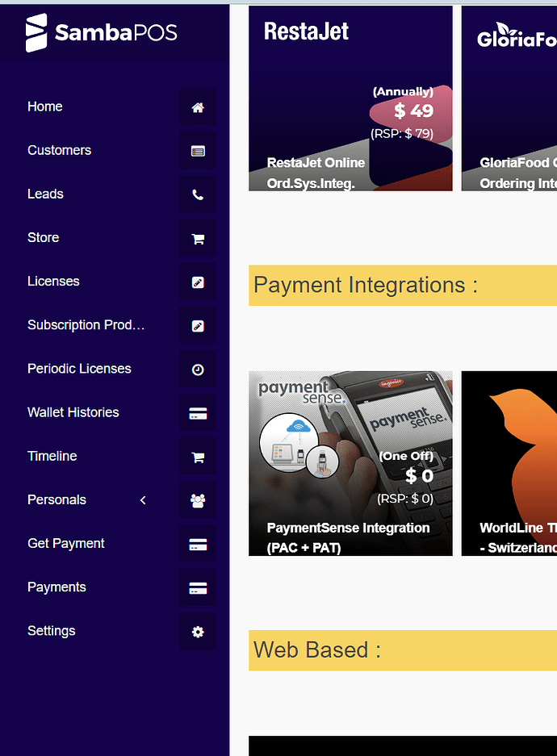
Task: Go to Customers in sidebar
Action: pos(59,150)
